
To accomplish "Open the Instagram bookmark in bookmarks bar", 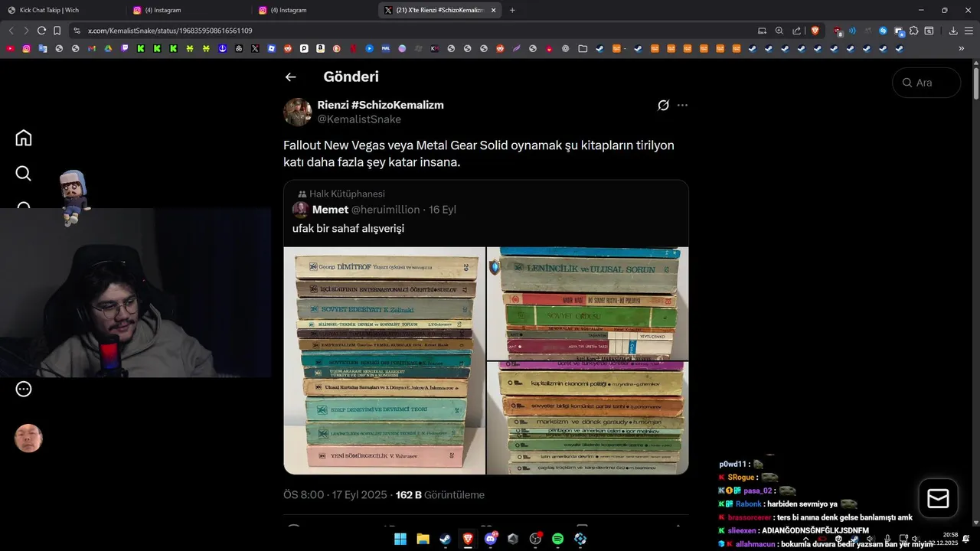I will (27, 48).
